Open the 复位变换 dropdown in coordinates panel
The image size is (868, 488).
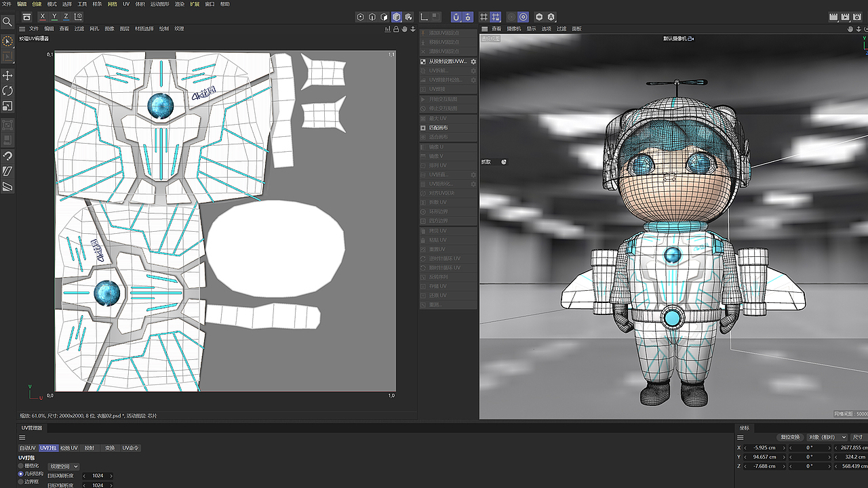(791, 437)
